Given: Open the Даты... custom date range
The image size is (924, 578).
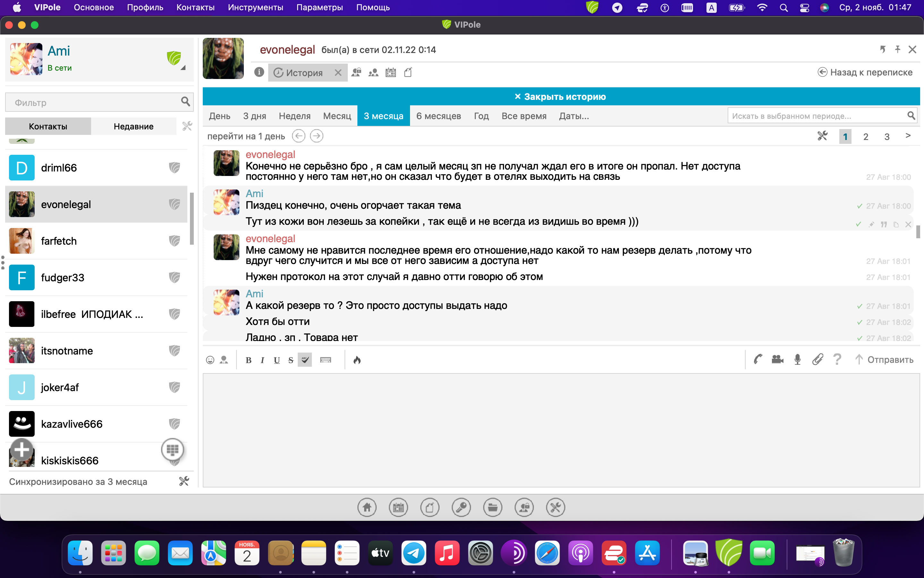Looking at the screenshot, I should [574, 116].
